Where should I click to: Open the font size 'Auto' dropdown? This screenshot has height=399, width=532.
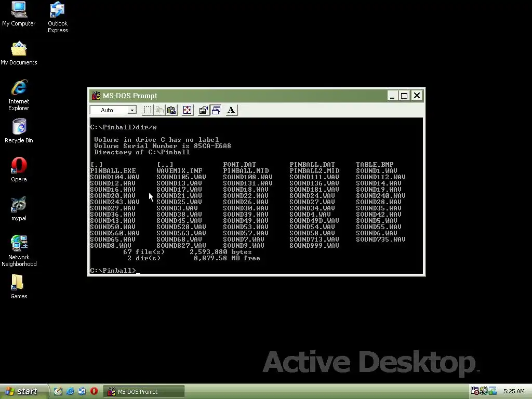132,110
